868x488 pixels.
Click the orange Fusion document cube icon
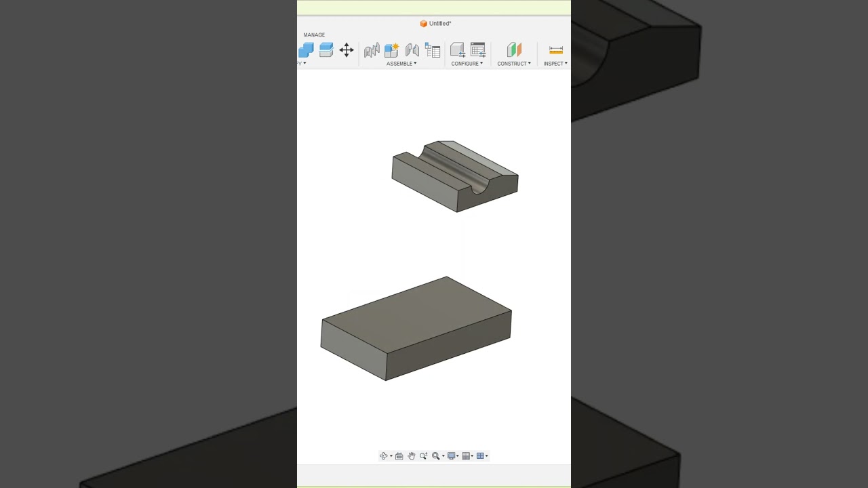(424, 24)
